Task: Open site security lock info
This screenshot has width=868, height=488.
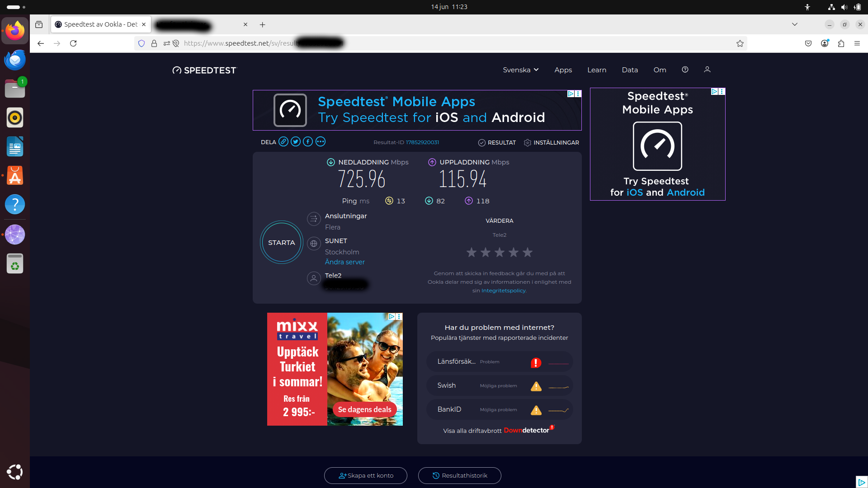Action: [154, 43]
